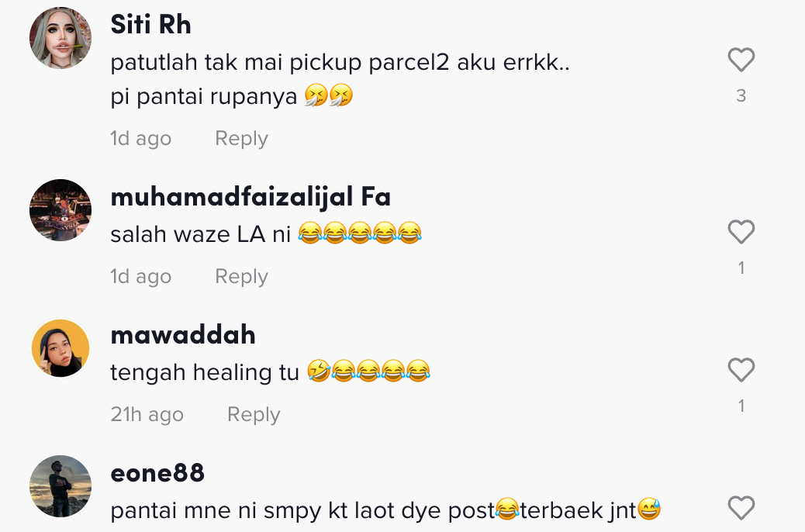Open eone88's profile photo
Viewport: 805px width, 532px height.
click(60, 486)
